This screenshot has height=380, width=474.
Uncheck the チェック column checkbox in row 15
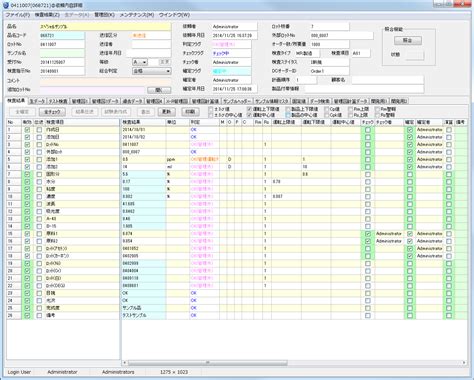tap(368, 234)
